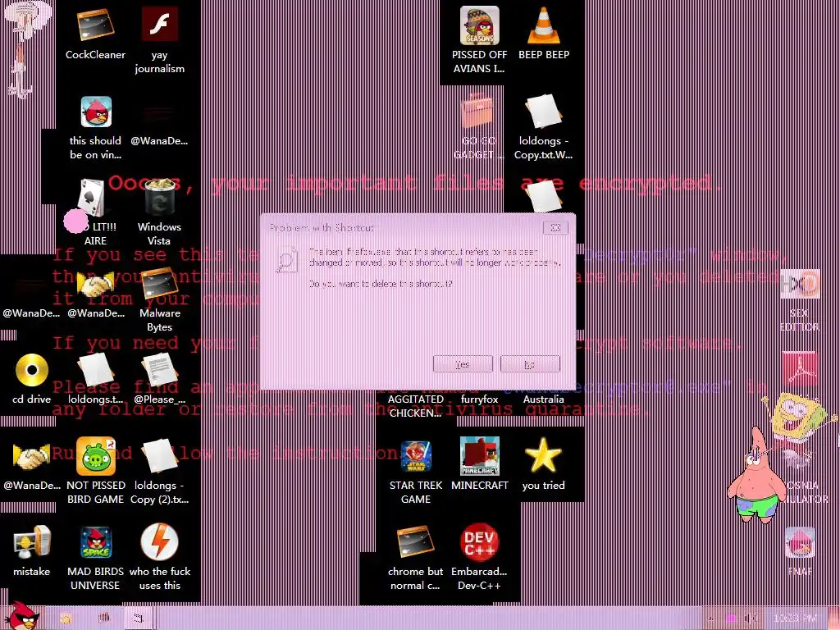Click the muted speaker tray icon
Image resolution: width=840 pixels, height=630 pixels.
(x=751, y=619)
